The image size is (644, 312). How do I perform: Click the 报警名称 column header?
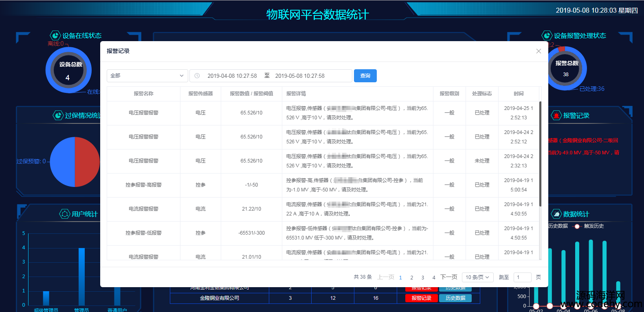(143, 94)
